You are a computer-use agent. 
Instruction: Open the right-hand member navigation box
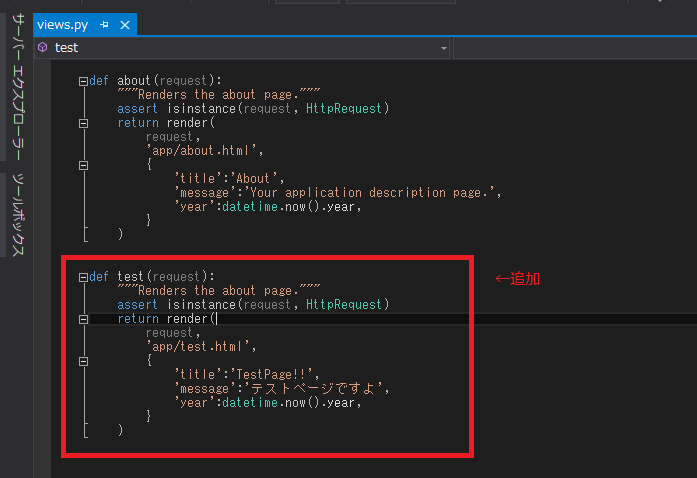coord(575,48)
